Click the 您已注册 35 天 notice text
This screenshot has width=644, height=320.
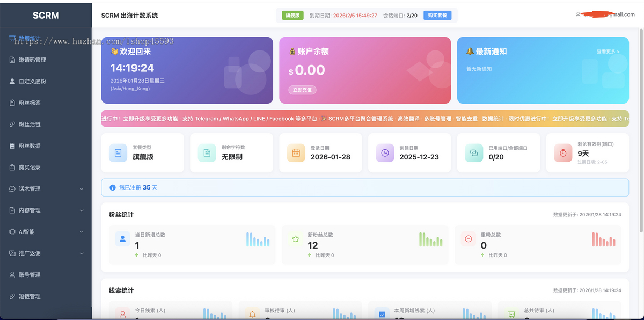point(138,188)
